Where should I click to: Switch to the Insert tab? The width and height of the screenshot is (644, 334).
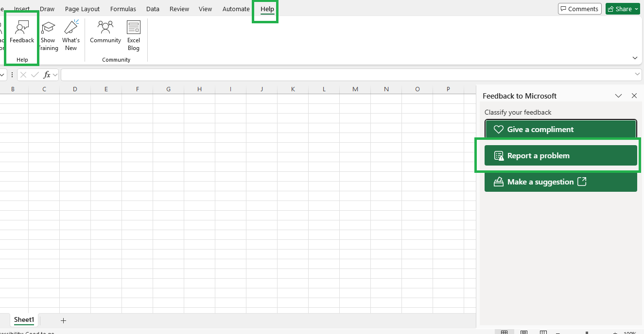(x=22, y=9)
